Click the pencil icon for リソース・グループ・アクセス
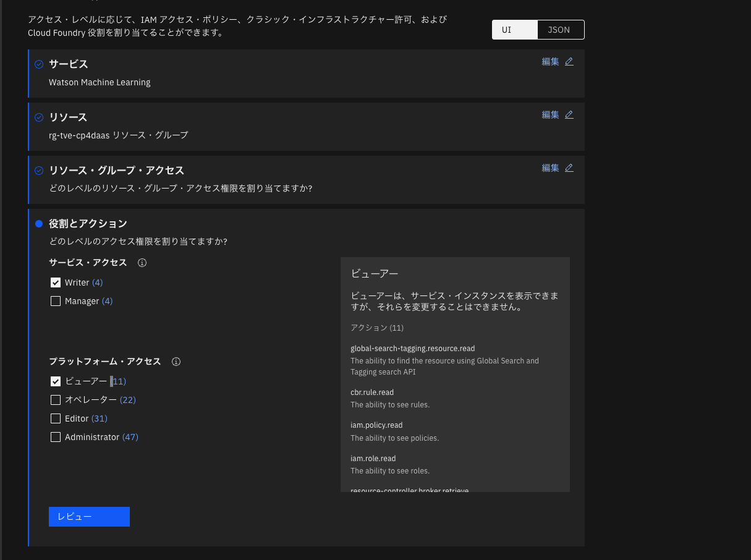The height and width of the screenshot is (560, 751). coord(569,167)
